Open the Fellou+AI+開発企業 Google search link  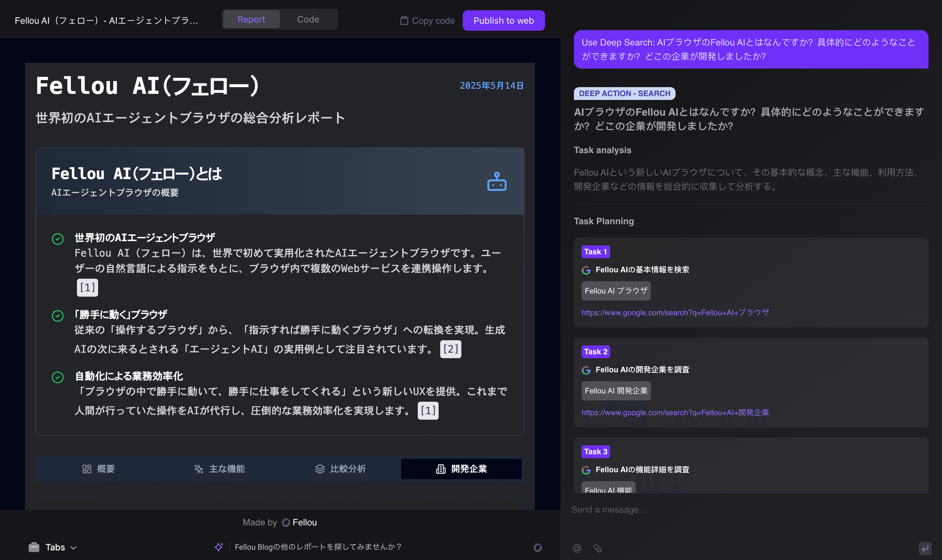675,412
